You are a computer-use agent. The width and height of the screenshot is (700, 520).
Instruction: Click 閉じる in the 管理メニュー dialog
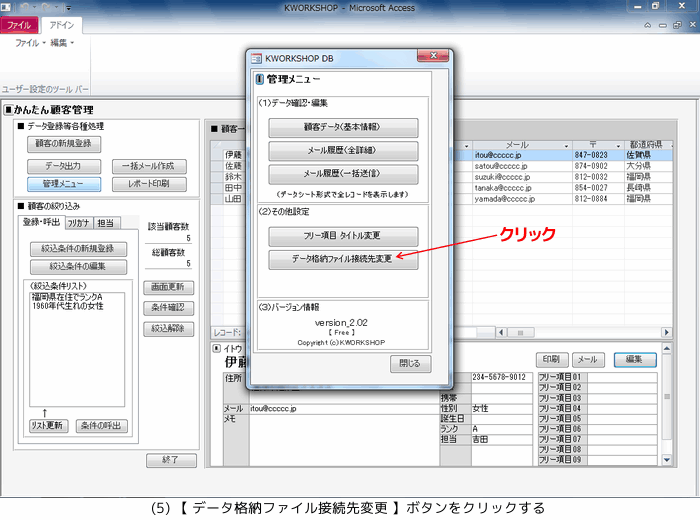(x=410, y=364)
